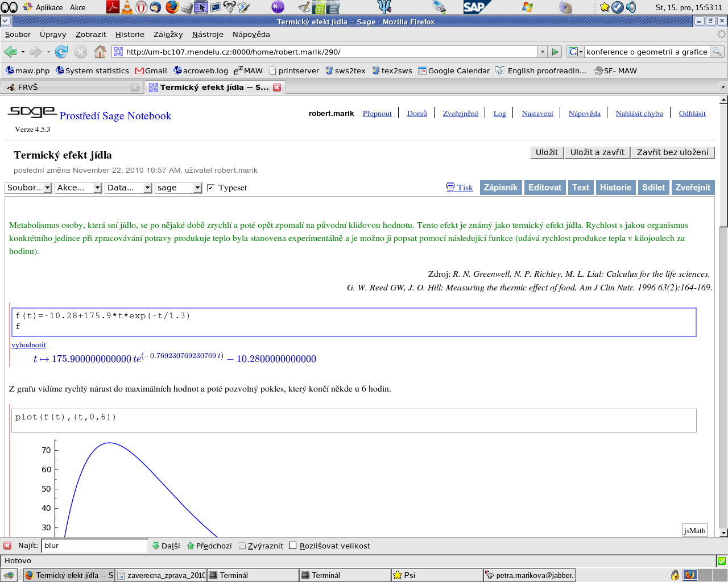Click the Uložit a zavřít button
728x582 pixels.
(x=597, y=152)
